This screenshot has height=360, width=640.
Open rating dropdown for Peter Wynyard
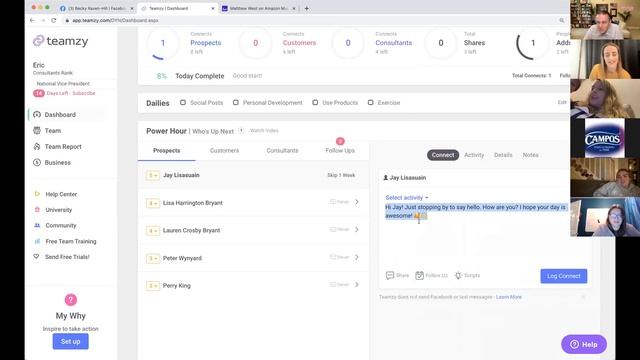tap(153, 258)
